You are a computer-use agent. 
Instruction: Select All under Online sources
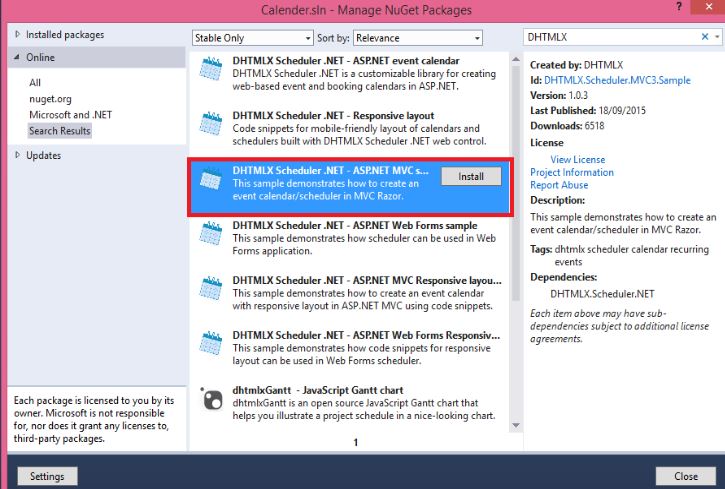pos(35,82)
